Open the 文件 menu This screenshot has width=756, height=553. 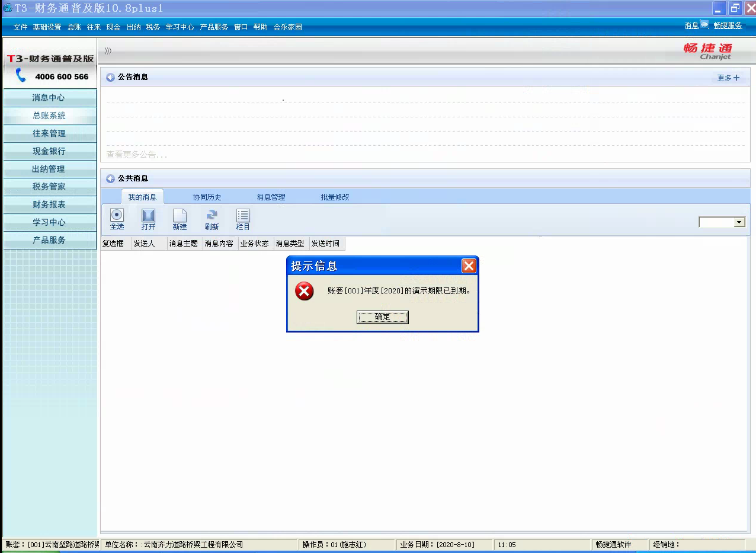[x=21, y=27]
